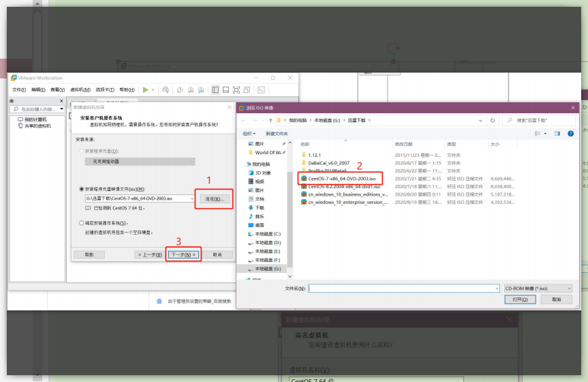Toggle the library sidebar view icon

pyautogui.click(x=215, y=90)
